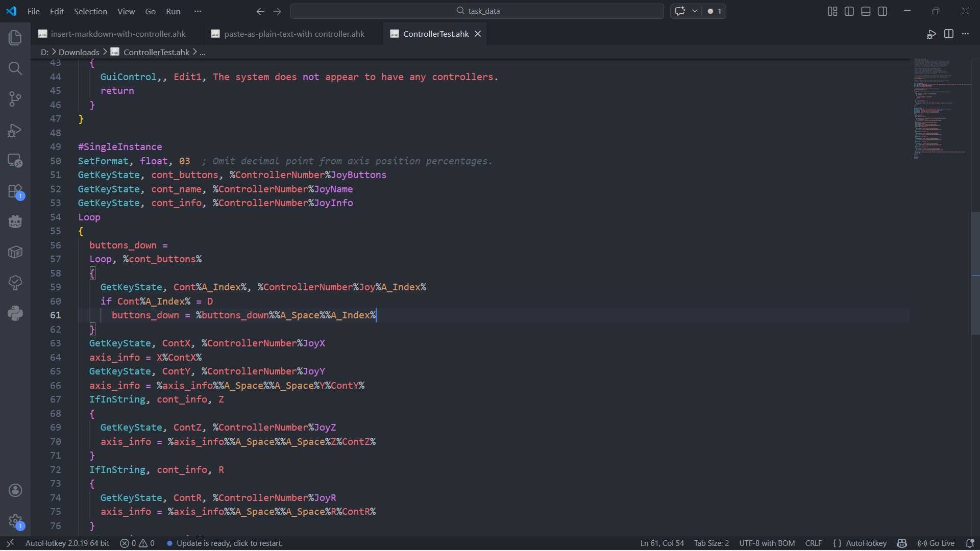The height and width of the screenshot is (551, 980).
Task: Open breadcrumb symbol list ellipsis
Action: (x=203, y=52)
